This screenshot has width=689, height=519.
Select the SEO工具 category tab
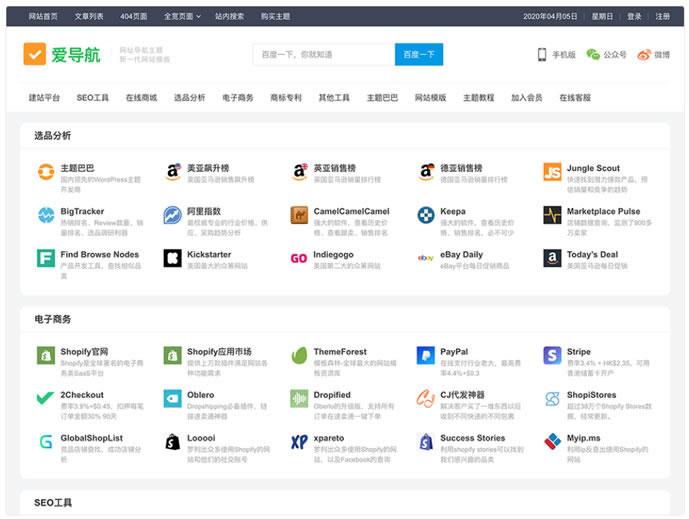coord(93,98)
